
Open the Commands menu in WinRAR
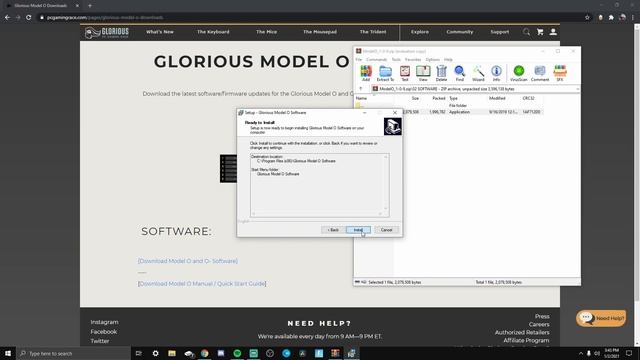[376, 60]
